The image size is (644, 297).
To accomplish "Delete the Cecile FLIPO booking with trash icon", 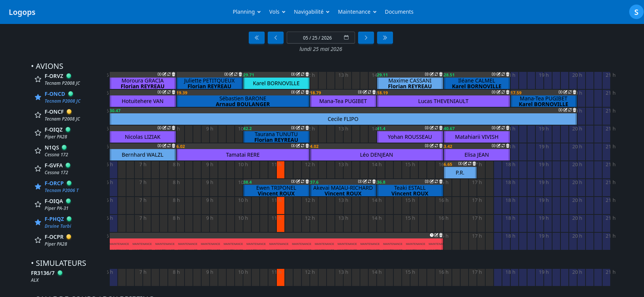I will click(x=575, y=110).
